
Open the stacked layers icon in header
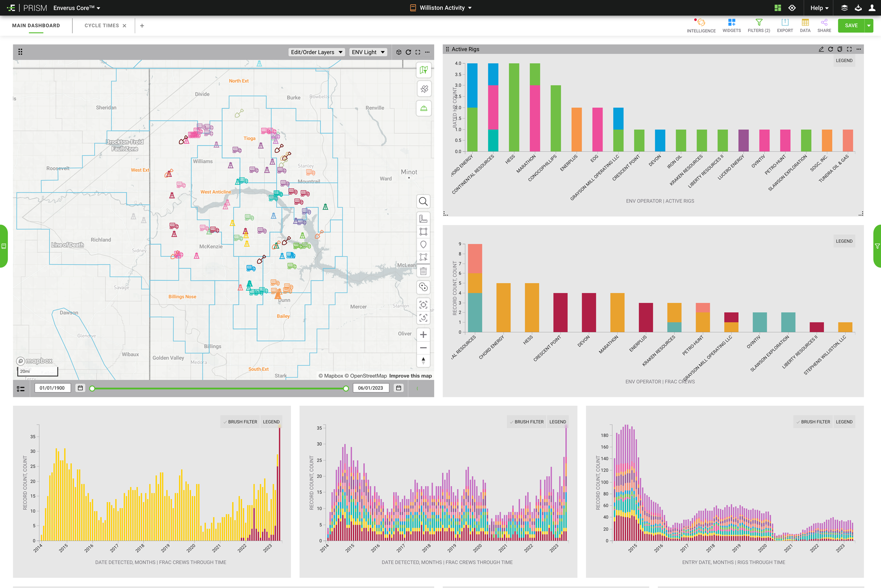point(844,8)
